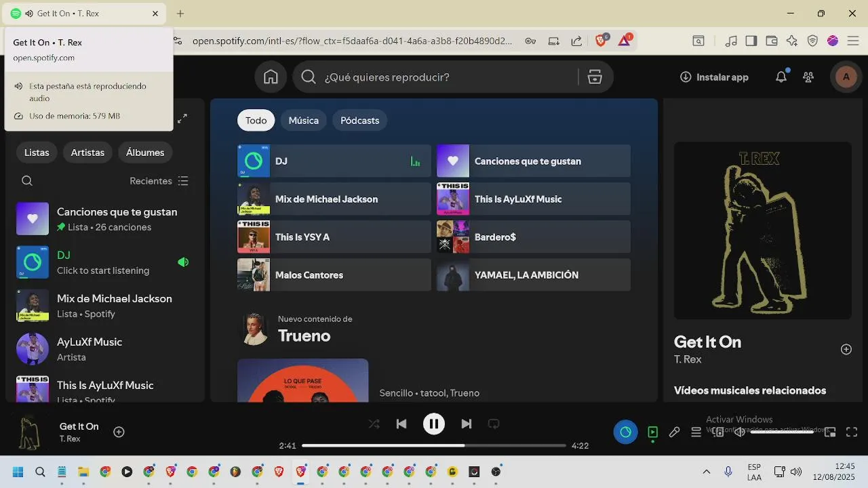The width and height of the screenshot is (868, 488).
Task: Open the miniplayer
Action: (x=830, y=432)
